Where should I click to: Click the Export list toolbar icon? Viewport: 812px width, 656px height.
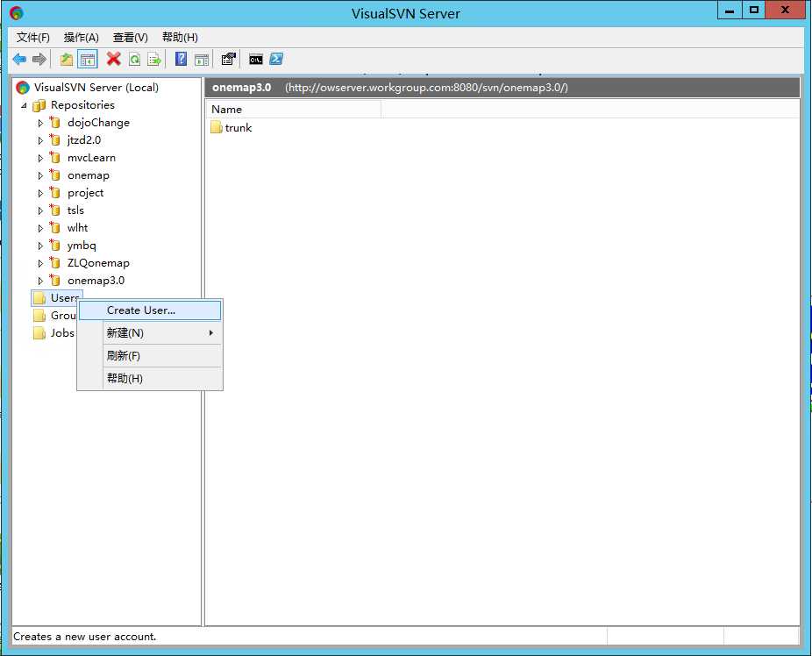tap(154, 59)
